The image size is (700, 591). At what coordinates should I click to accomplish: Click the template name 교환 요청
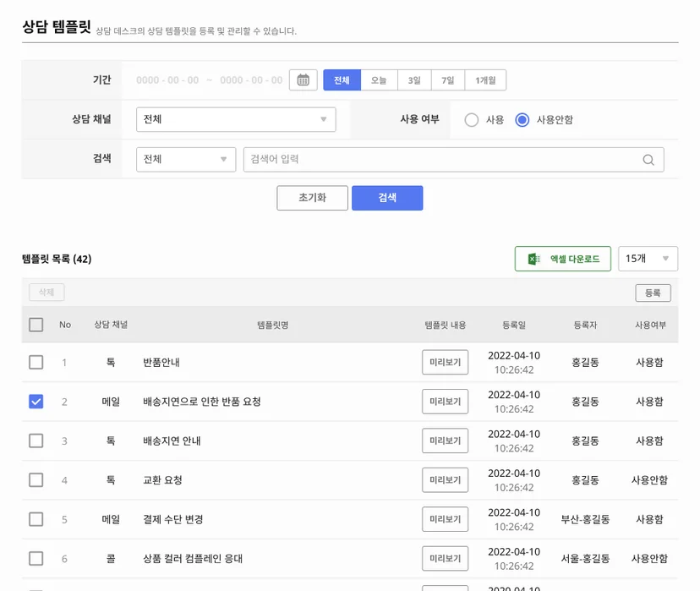(x=162, y=480)
